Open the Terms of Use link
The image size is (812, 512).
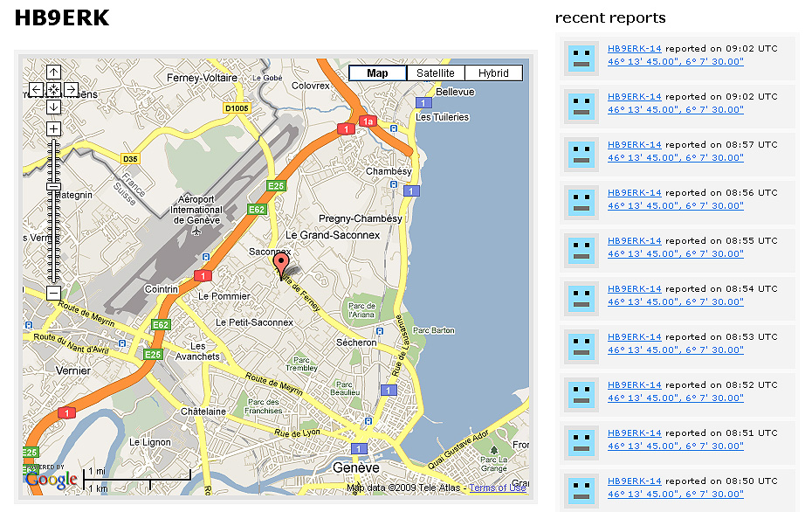(497, 488)
